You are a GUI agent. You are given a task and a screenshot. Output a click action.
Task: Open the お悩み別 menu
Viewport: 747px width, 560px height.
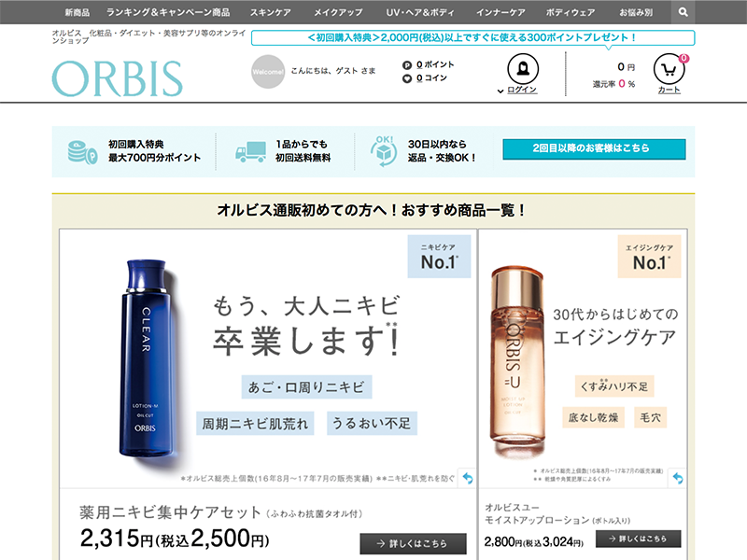click(x=636, y=12)
